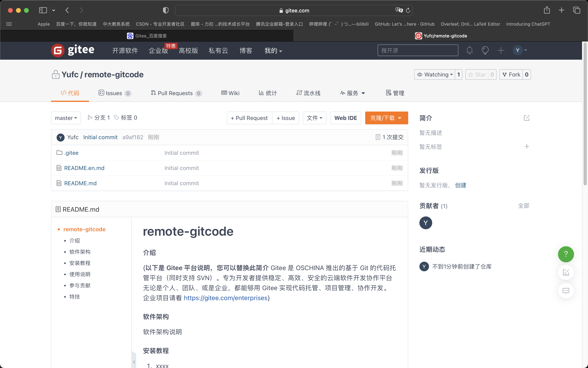Switch to the Issues tab

pos(114,93)
